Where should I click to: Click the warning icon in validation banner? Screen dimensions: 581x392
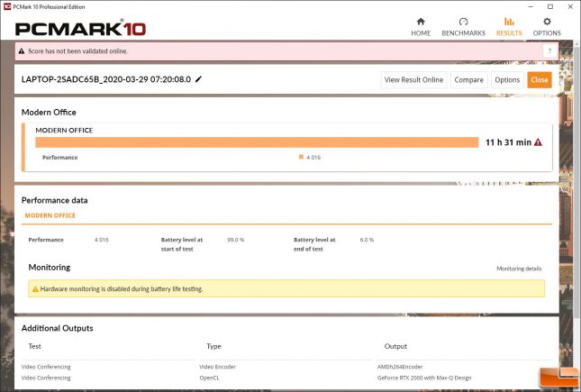click(x=22, y=51)
